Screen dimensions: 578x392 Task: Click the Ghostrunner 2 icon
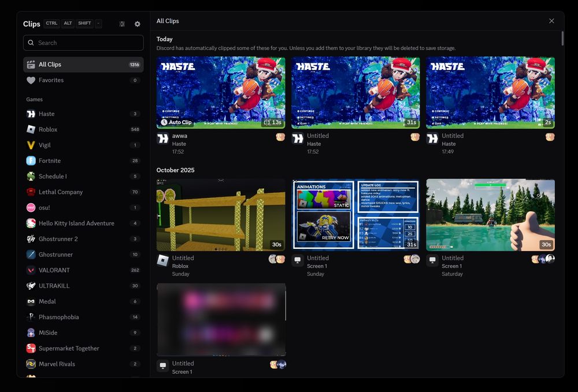point(31,239)
